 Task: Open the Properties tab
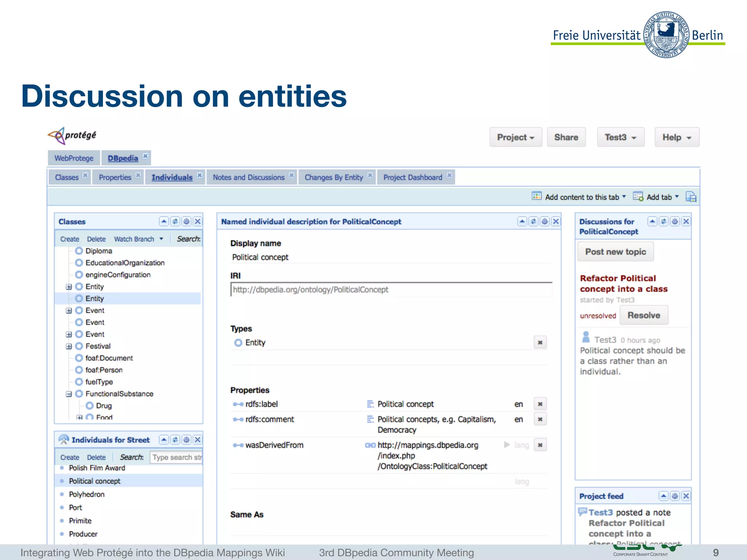115,178
